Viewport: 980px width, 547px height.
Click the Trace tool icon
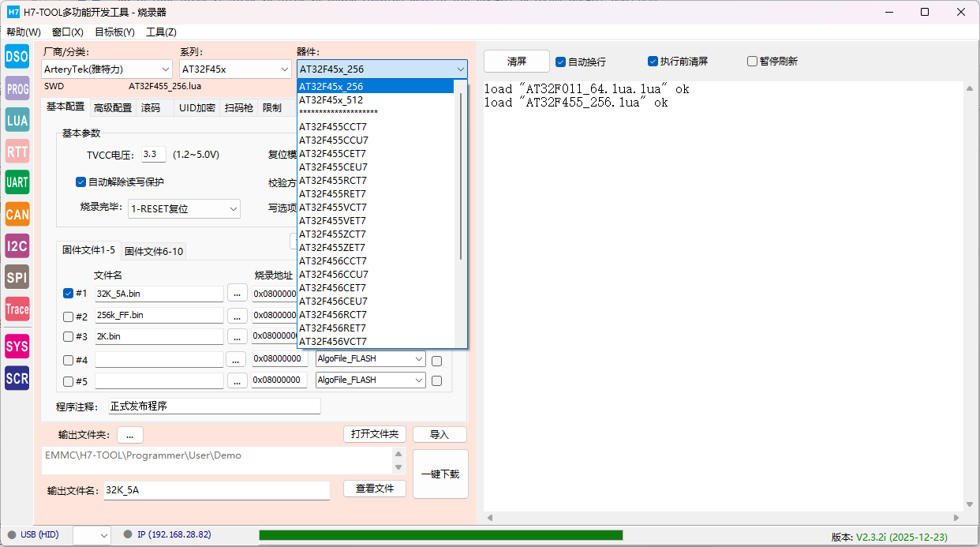[17, 309]
